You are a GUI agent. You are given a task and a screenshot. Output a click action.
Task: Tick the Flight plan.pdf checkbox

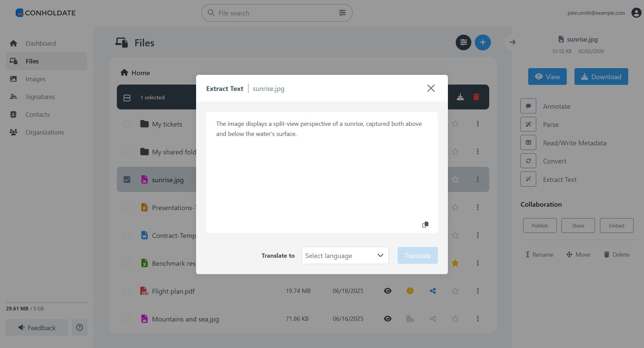(127, 291)
